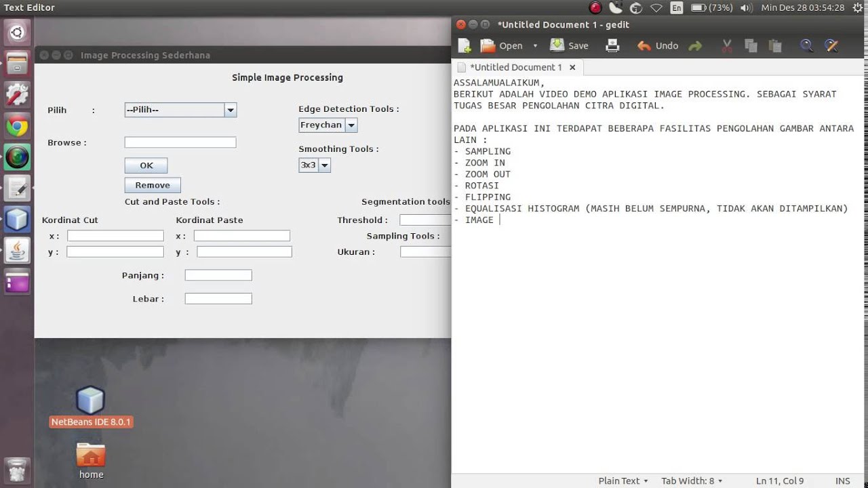This screenshot has width=868, height=488.
Task: Print the document via the printer icon
Action: pos(612,45)
